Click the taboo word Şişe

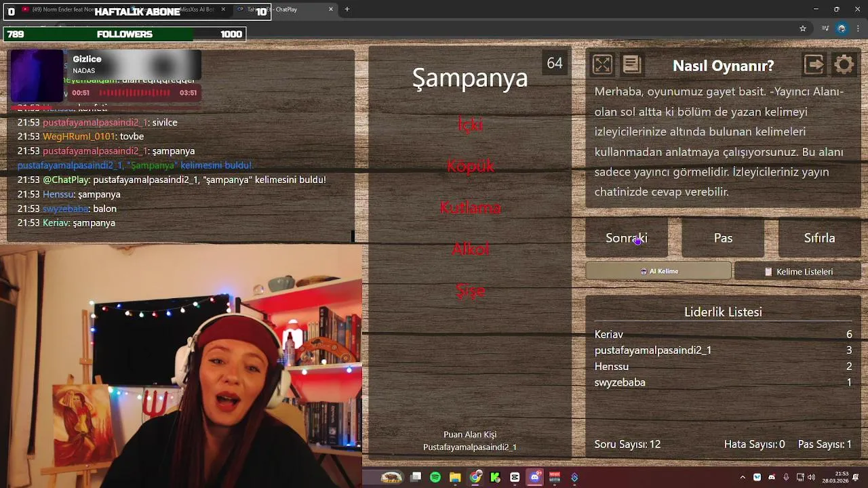(470, 291)
